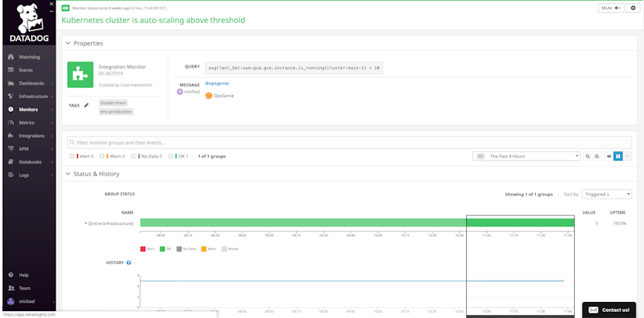Mute this monitor
Viewport: 644px width, 318px height.
[x=610, y=8]
